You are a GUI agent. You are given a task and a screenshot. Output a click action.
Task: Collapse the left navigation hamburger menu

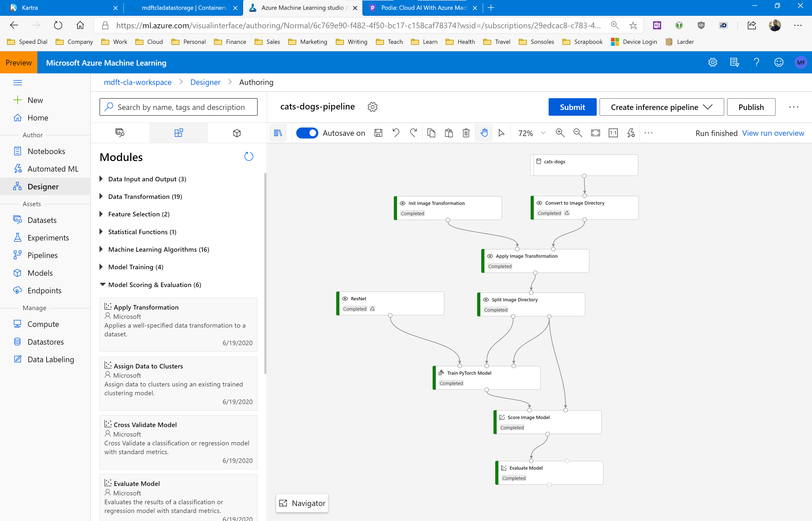click(x=18, y=83)
